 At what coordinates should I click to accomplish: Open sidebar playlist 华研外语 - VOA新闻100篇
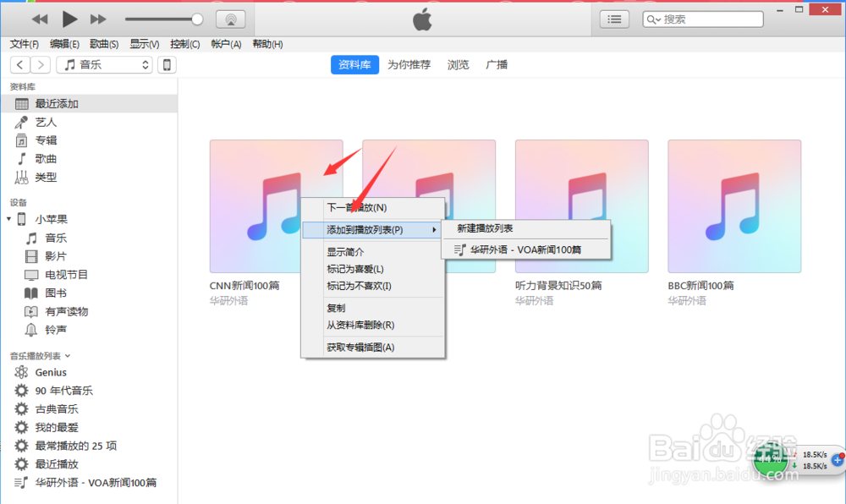pyautogui.click(x=89, y=483)
